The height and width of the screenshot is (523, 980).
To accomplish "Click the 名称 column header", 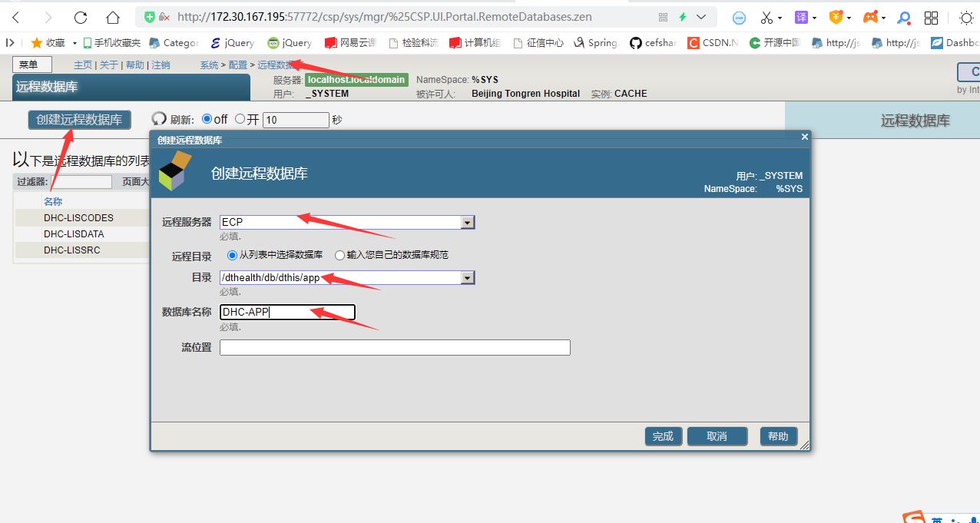I will [x=53, y=202].
